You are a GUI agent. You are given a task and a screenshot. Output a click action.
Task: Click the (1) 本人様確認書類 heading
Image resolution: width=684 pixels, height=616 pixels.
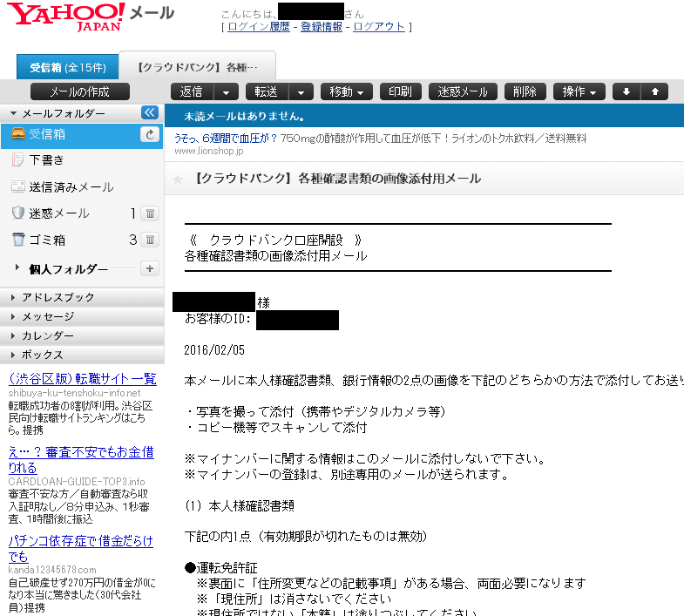[x=240, y=505]
